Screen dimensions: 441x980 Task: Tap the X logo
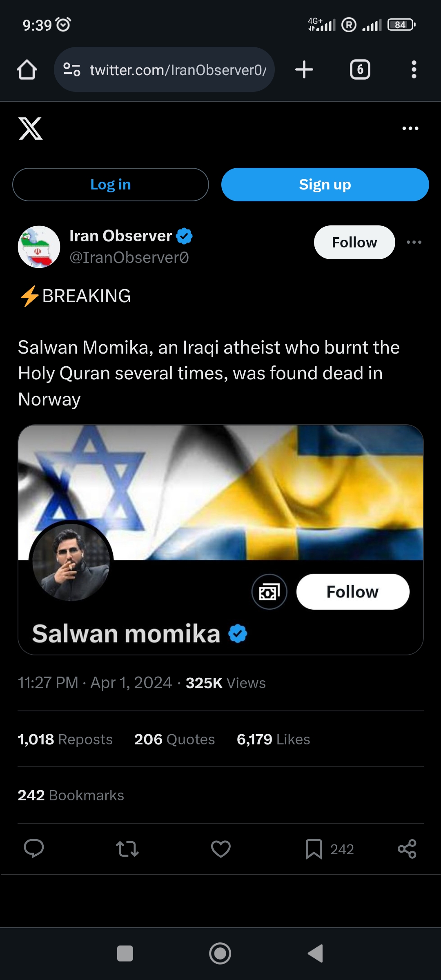coord(31,129)
